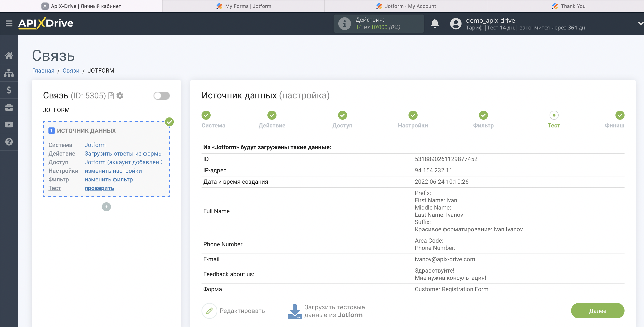Click Customer Registration Form value
Screen dimensions: 644x327
[x=451, y=289]
